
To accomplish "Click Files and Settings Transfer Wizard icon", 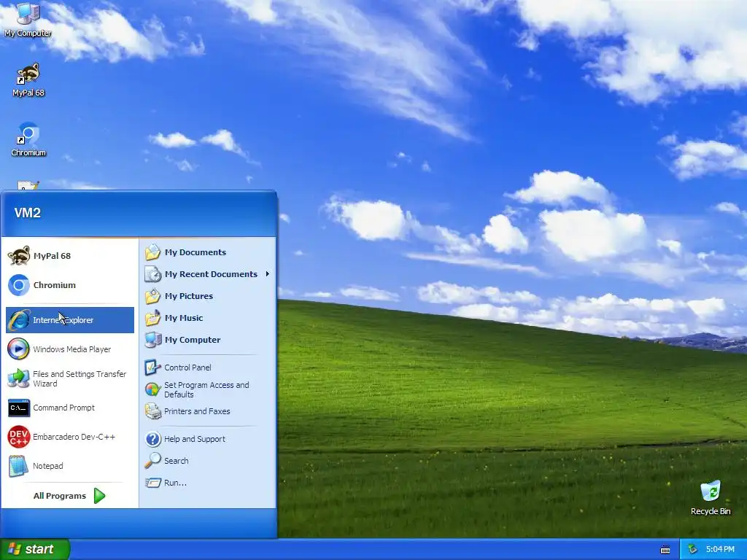I will pos(19,378).
